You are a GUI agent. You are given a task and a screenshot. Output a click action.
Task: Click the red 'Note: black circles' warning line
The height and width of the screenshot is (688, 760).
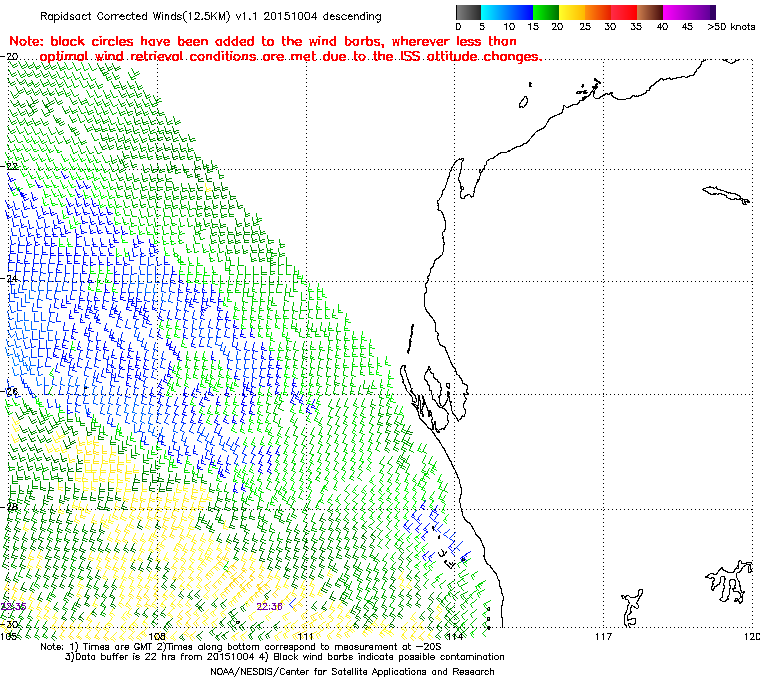(x=263, y=41)
